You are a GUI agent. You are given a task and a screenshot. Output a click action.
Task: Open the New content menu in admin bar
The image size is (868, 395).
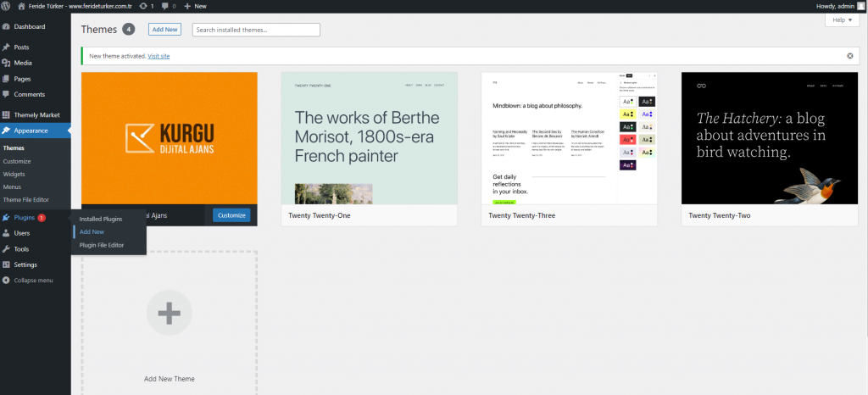pyautogui.click(x=195, y=6)
